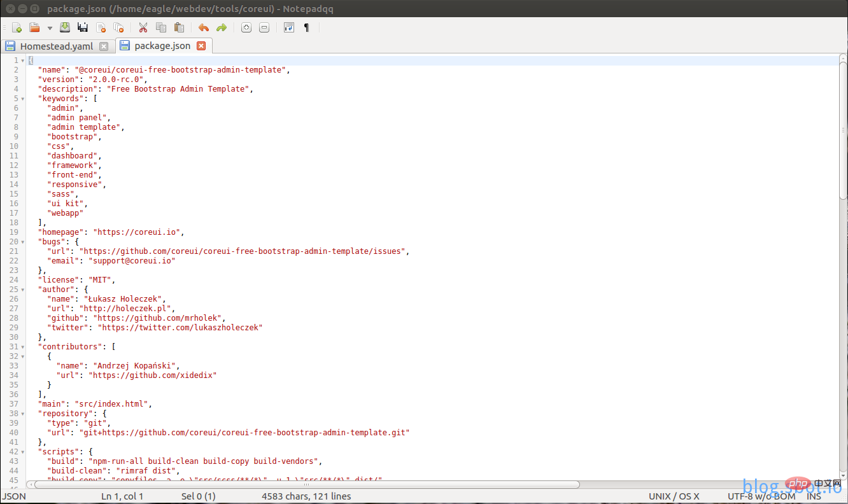Viewport: 848px width, 504px height.
Task: Click the "email": "support@coreui.io" line
Action: pyautogui.click(x=111, y=261)
